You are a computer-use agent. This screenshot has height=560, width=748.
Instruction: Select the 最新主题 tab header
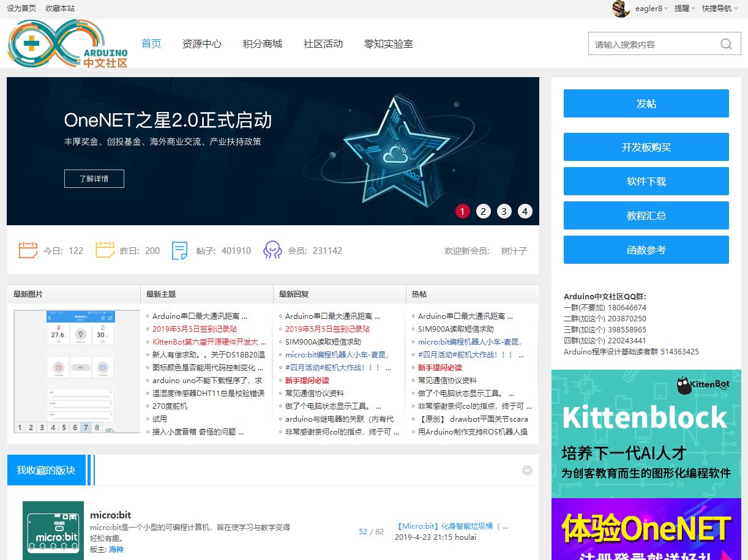click(161, 294)
